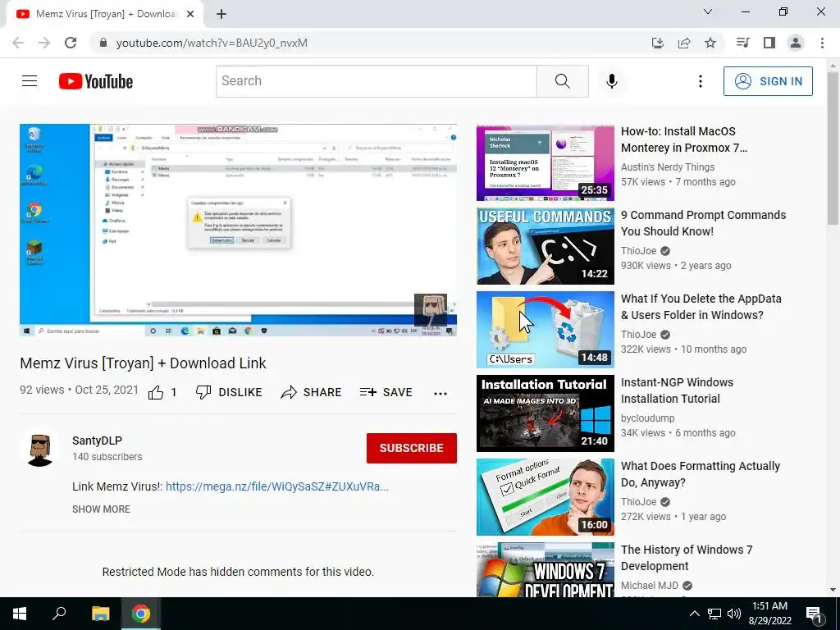The image size is (840, 630).
Task: Expand description with SHOW MORE
Action: click(101, 509)
